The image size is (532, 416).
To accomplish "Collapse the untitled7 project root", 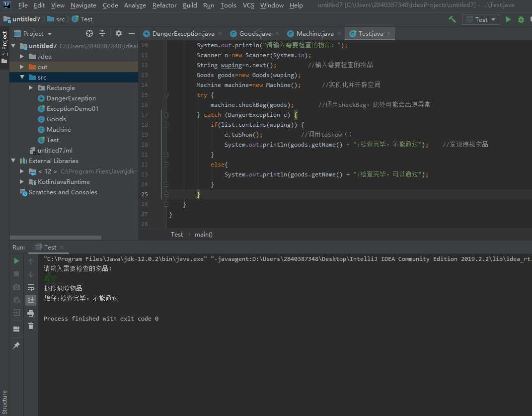I will tap(13, 46).
